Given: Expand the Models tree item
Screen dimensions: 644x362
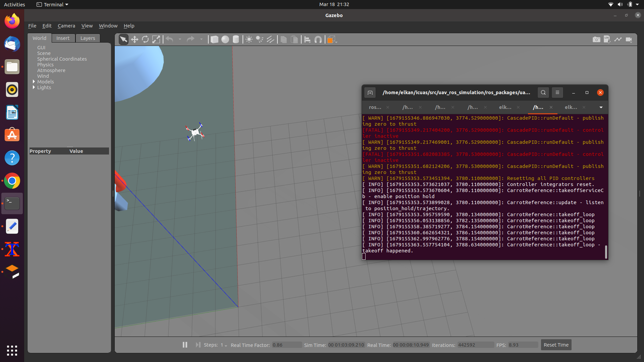Looking at the screenshot, I should [33, 81].
